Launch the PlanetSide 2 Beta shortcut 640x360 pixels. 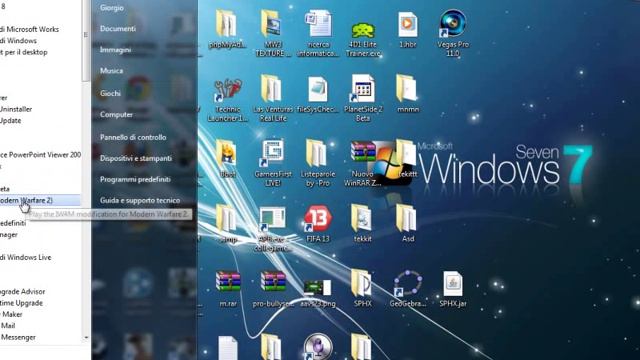point(363,89)
